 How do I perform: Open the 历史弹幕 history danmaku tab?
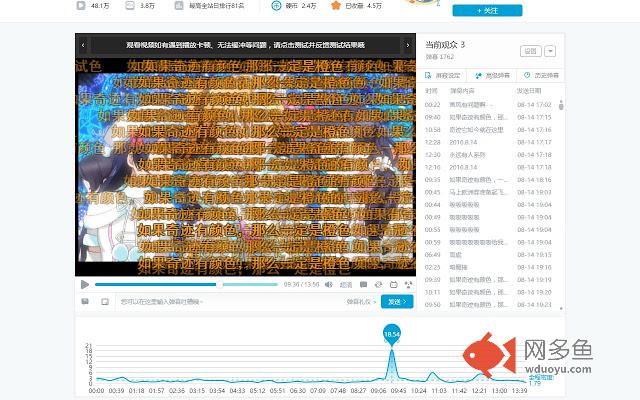541,76
